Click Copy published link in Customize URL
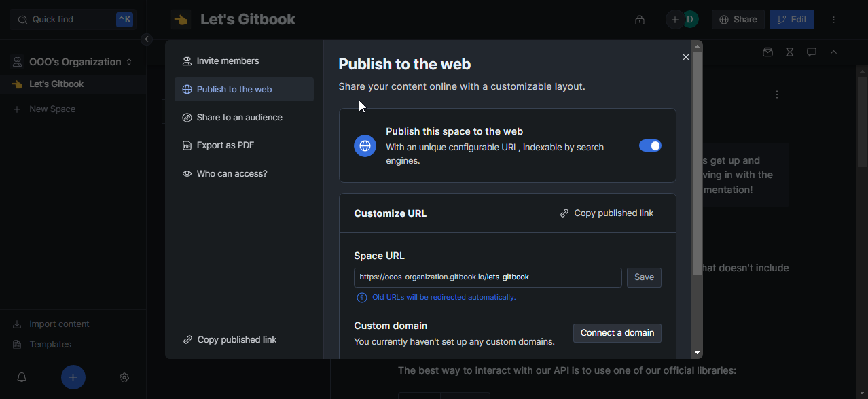Image resolution: width=868 pixels, height=399 pixels. pos(607,213)
